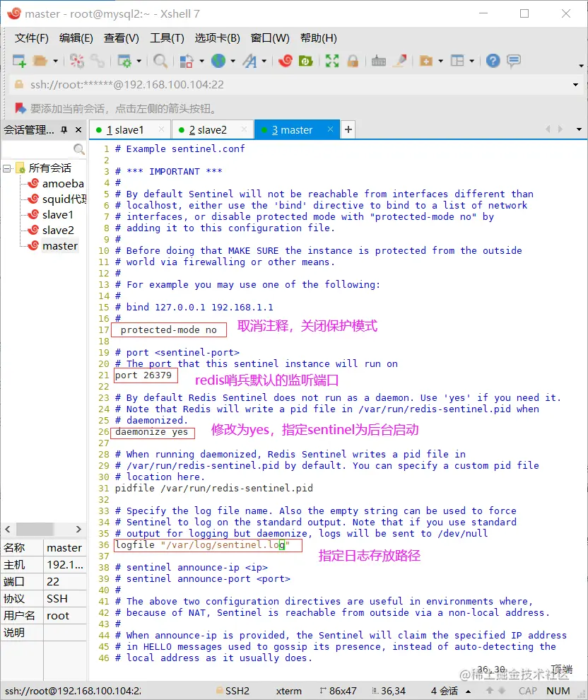This screenshot has width=588, height=700.
Task: Close the slave2 tab
Action: 244,129
